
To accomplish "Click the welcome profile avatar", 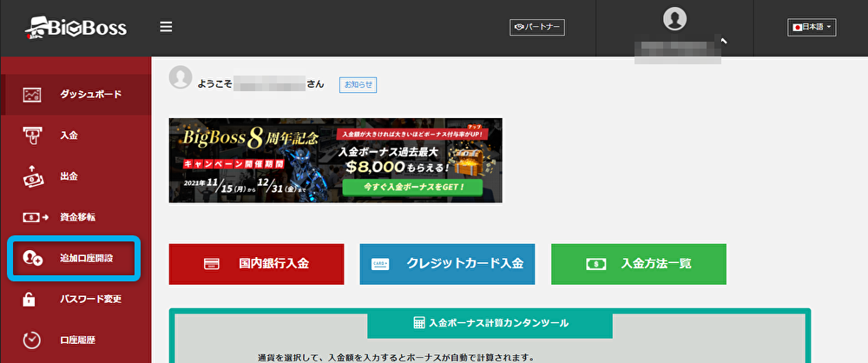I will point(181,77).
